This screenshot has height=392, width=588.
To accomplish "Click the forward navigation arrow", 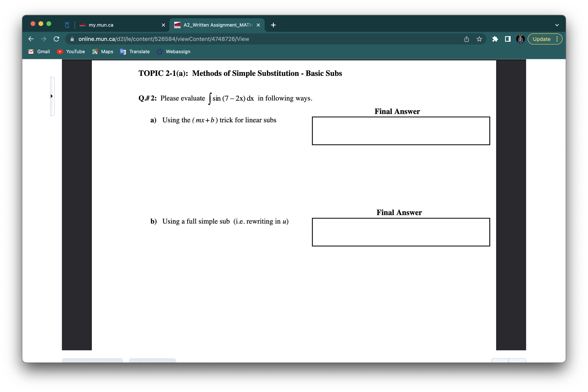I will 43,39.
